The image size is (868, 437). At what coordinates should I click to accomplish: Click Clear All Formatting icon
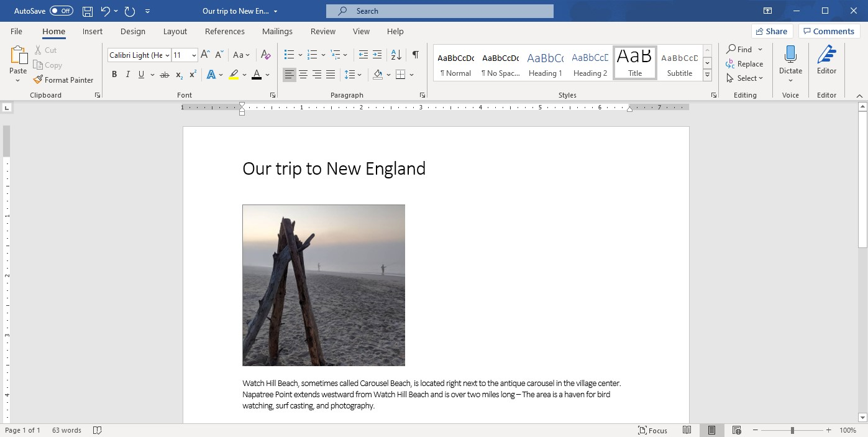pos(266,55)
